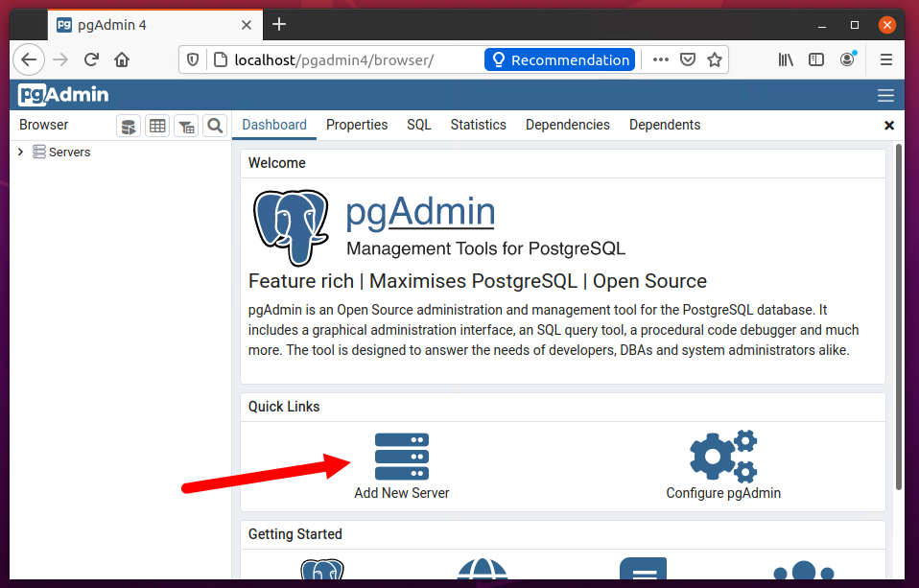This screenshot has width=919, height=588.
Task: Click the Getting Started heading
Action: tap(295, 534)
